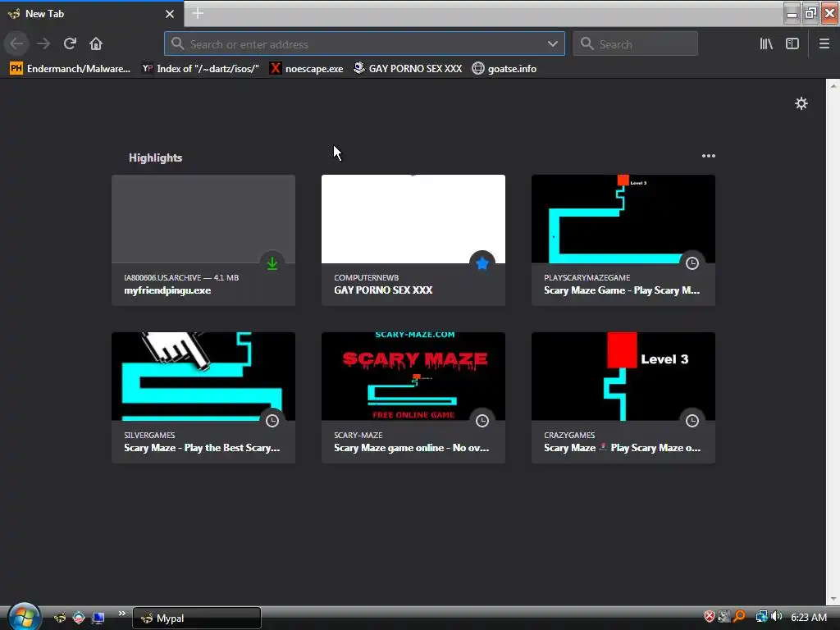Open the SCARY-MAZE game online thumbnail

(x=413, y=376)
